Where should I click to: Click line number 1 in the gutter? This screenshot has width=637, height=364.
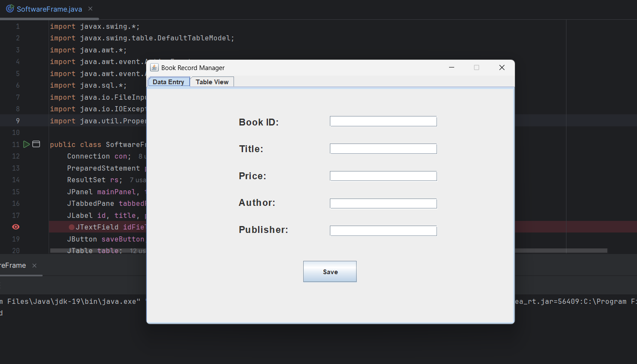(x=18, y=27)
